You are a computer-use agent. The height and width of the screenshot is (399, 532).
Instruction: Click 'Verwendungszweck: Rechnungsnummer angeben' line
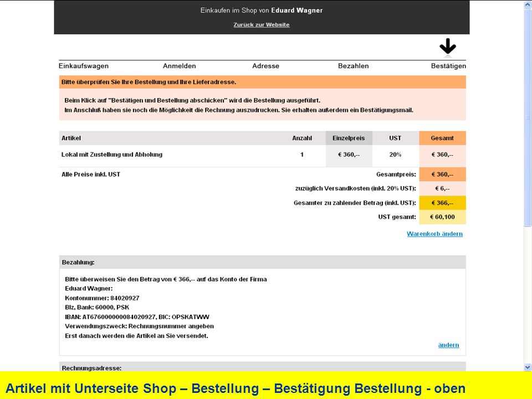click(140, 326)
